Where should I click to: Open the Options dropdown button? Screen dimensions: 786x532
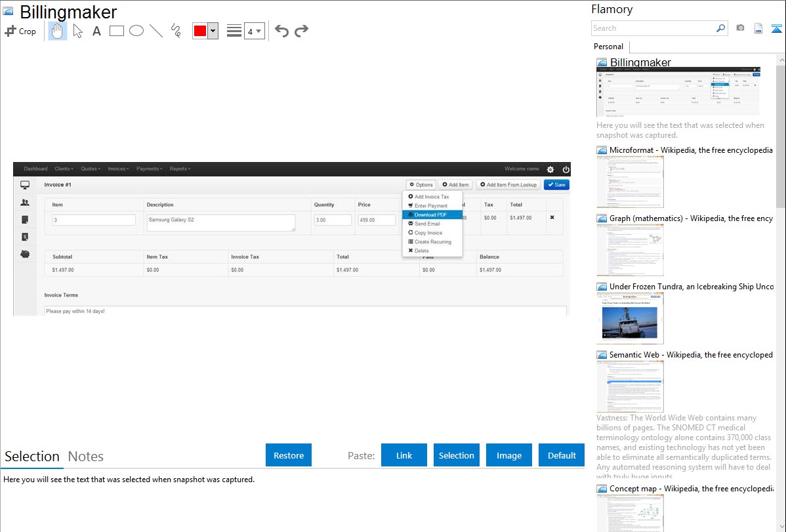[421, 184]
